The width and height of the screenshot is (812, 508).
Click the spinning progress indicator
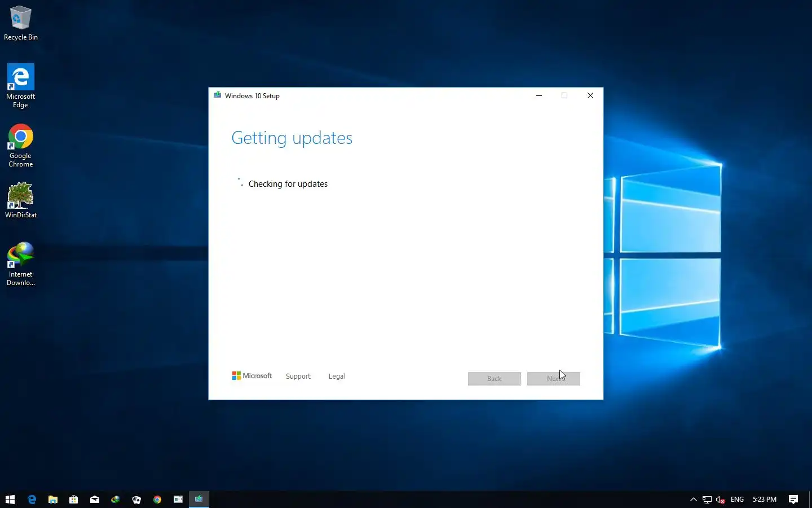(240, 182)
